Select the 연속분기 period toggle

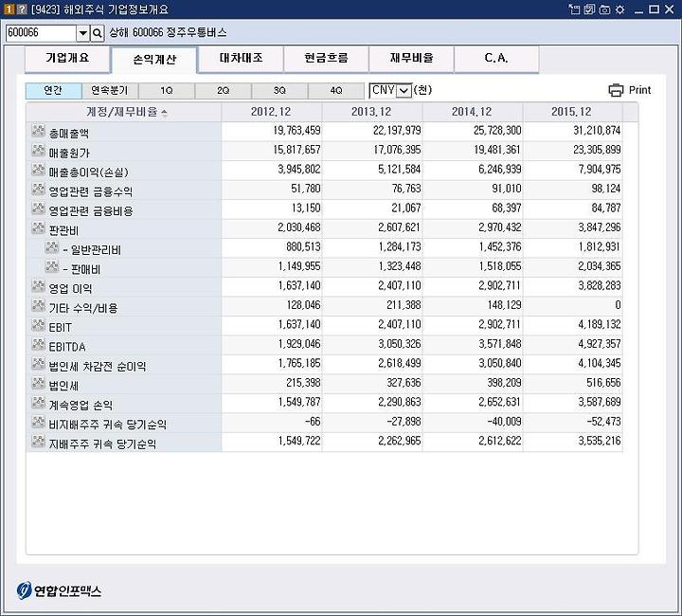coord(110,90)
